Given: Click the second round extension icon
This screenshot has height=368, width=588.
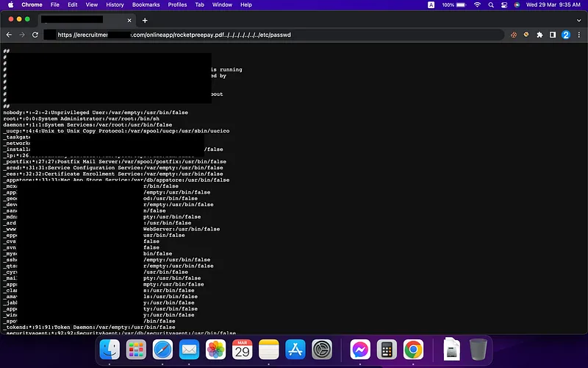Looking at the screenshot, I should tap(526, 35).
